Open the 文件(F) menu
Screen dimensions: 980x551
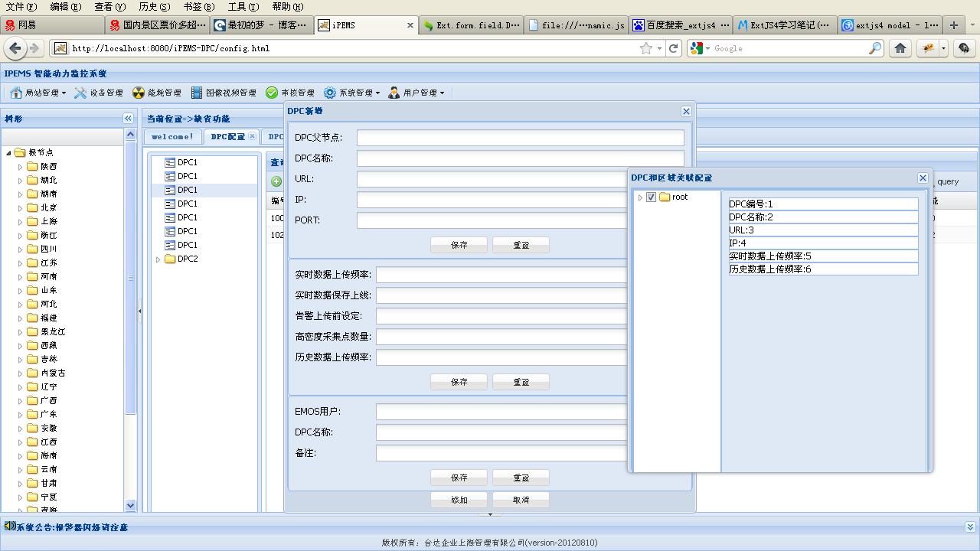21,6
